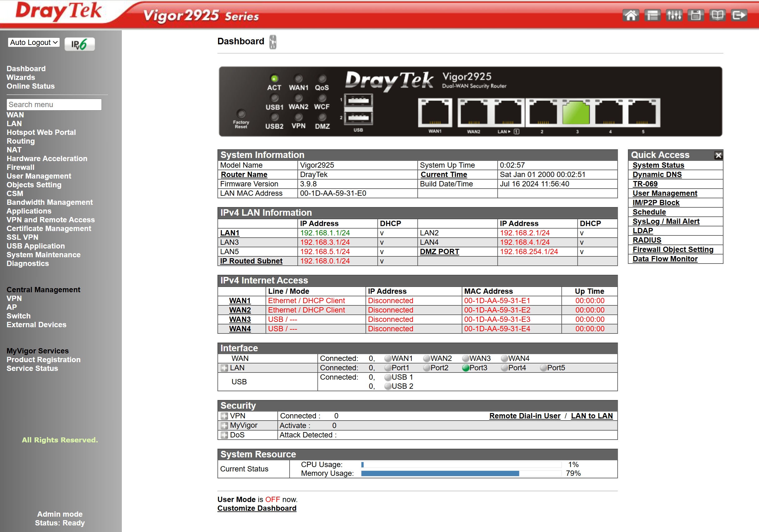Expand the VPN row in Security section
Viewport: 759px width, 532px height.
tap(225, 416)
